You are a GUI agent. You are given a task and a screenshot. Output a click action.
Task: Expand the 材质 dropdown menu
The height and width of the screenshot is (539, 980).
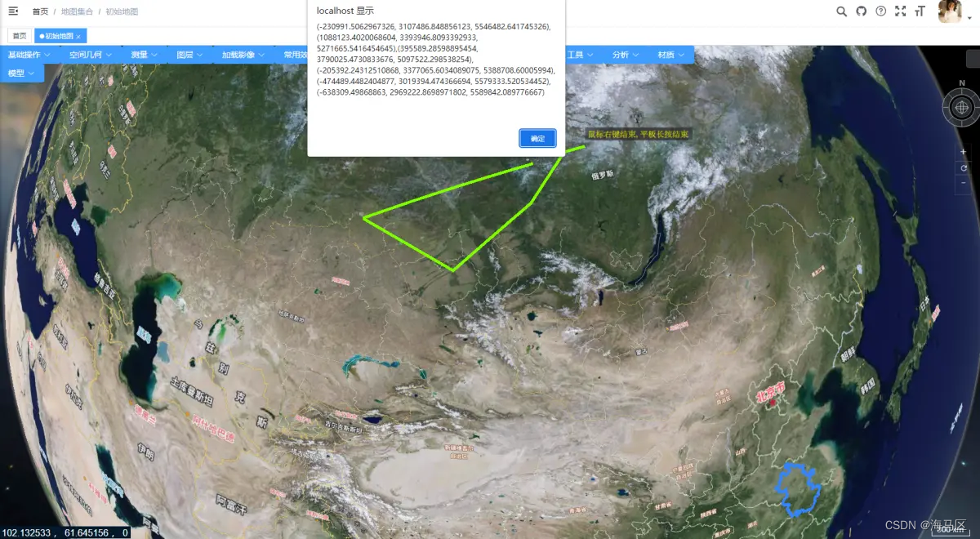[x=671, y=55]
